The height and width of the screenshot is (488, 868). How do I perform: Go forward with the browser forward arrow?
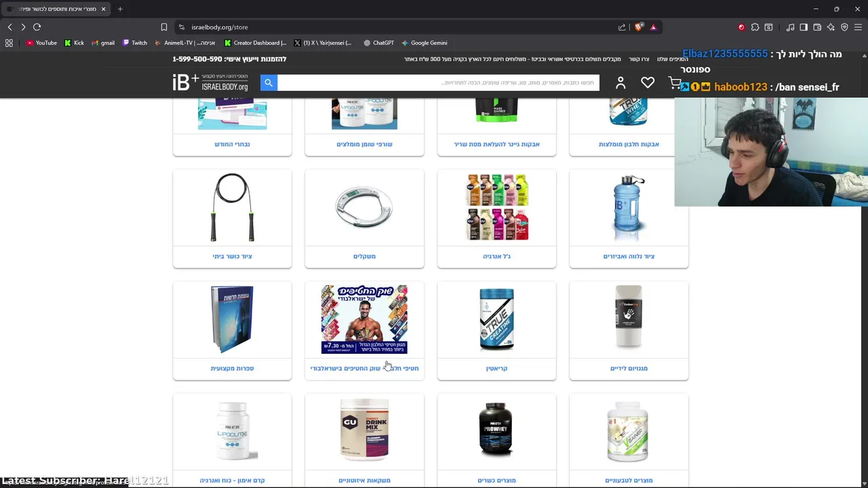[x=23, y=27]
